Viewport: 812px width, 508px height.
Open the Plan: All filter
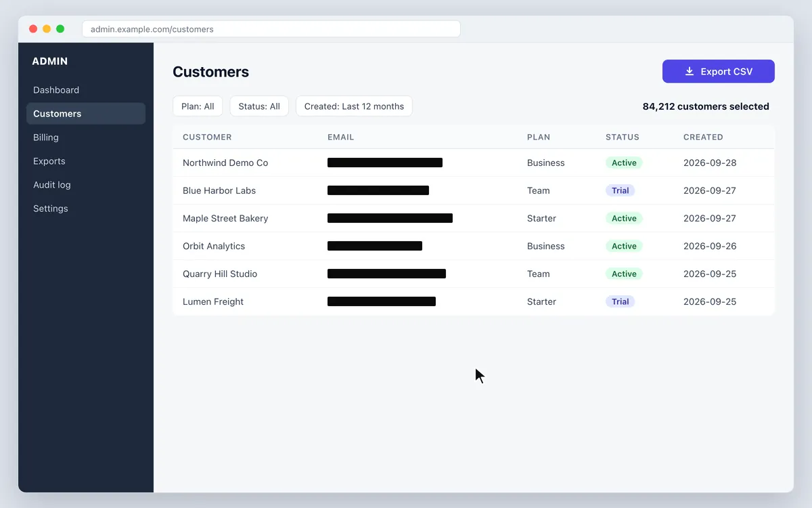pyautogui.click(x=198, y=106)
